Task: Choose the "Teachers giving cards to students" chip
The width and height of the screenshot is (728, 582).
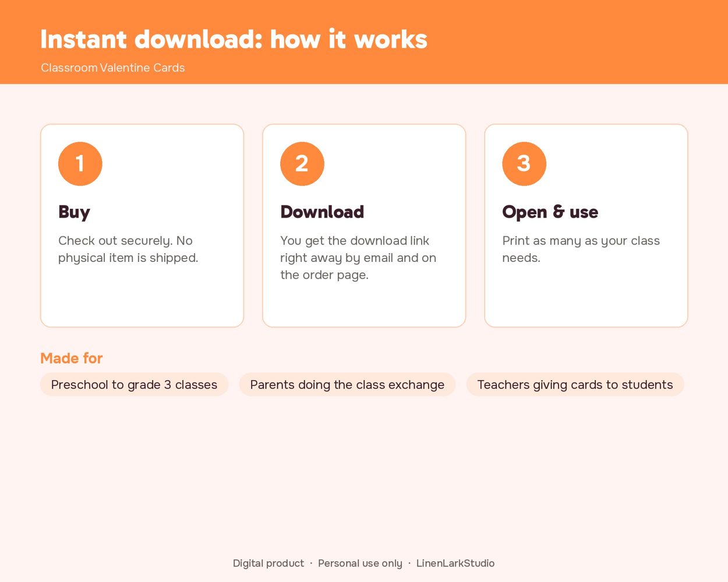Action: coord(575,384)
